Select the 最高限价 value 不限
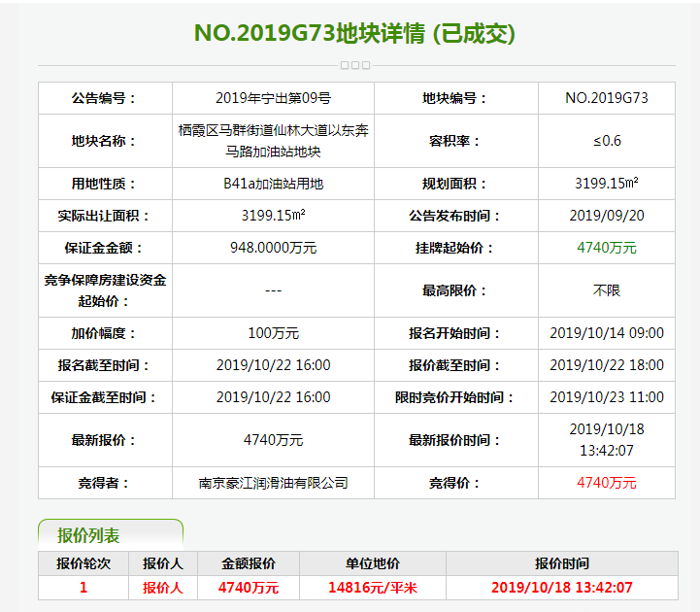Screen dimensions: 700x612 607,290
